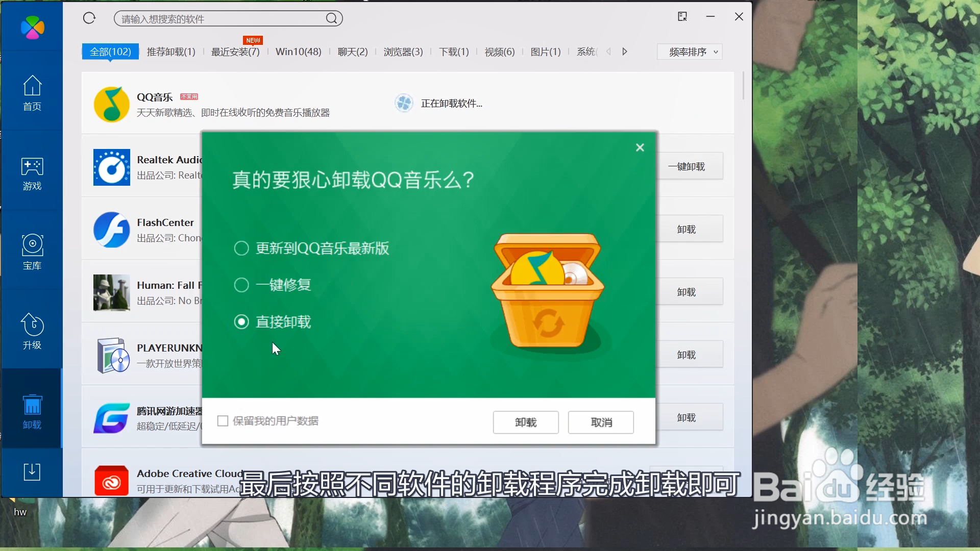Open the 频率排序 sort dropdown
Image resolution: width=980 pixels, height=551 pixels.
point(689,52)
